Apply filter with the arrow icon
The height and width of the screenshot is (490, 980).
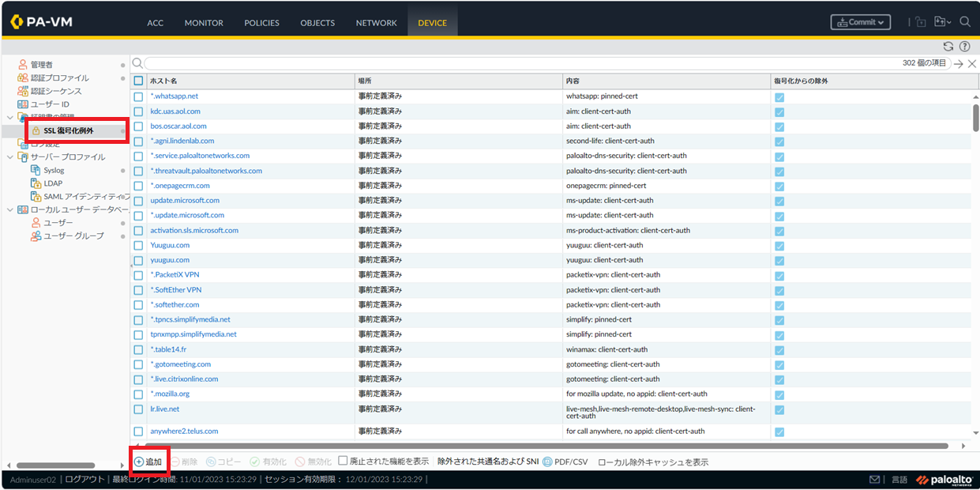coord(959,63)
